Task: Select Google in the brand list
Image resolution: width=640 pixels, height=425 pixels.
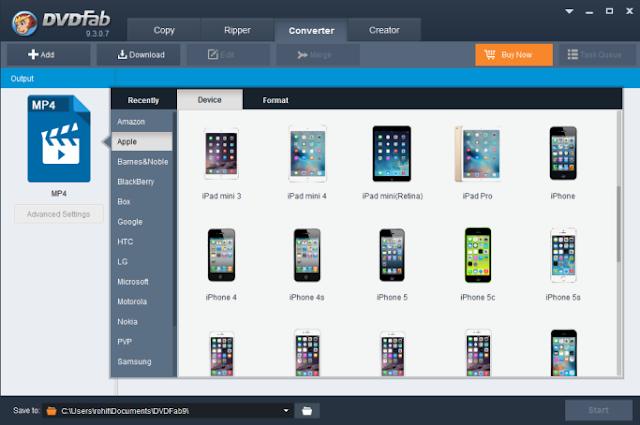Action: [x=142, y=222]
